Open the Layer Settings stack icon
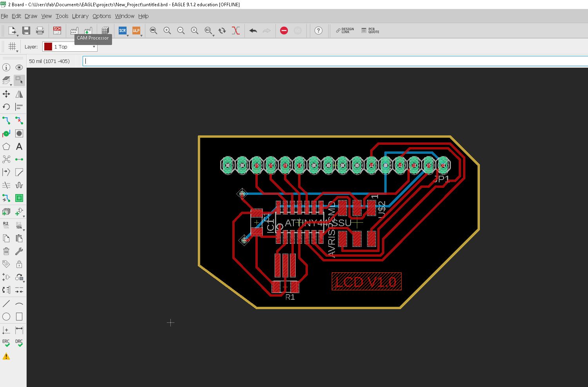 (6, 80)
